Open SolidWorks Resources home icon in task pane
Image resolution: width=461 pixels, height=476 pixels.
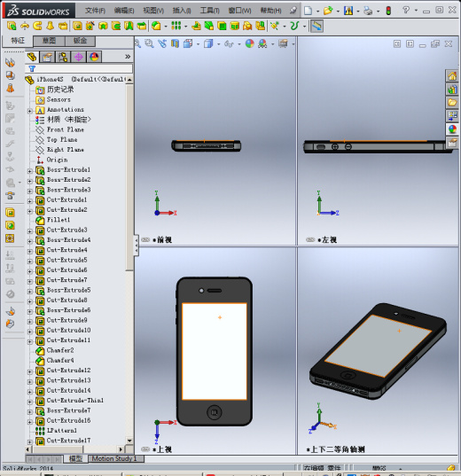452,76
